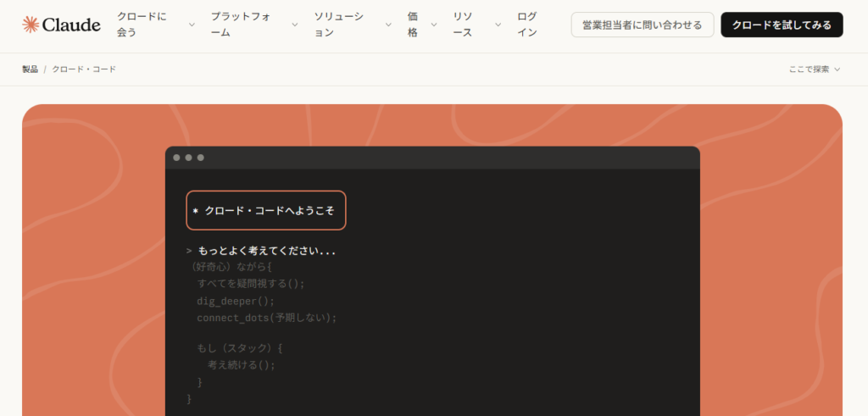Click the third dot in terminal title bar
The height and width of the screenshot is (416, 868).
[x=200, y=158]
